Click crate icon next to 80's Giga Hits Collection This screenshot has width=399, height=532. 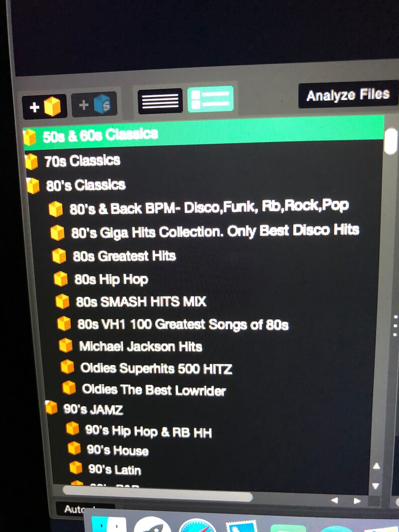point(57,233)
